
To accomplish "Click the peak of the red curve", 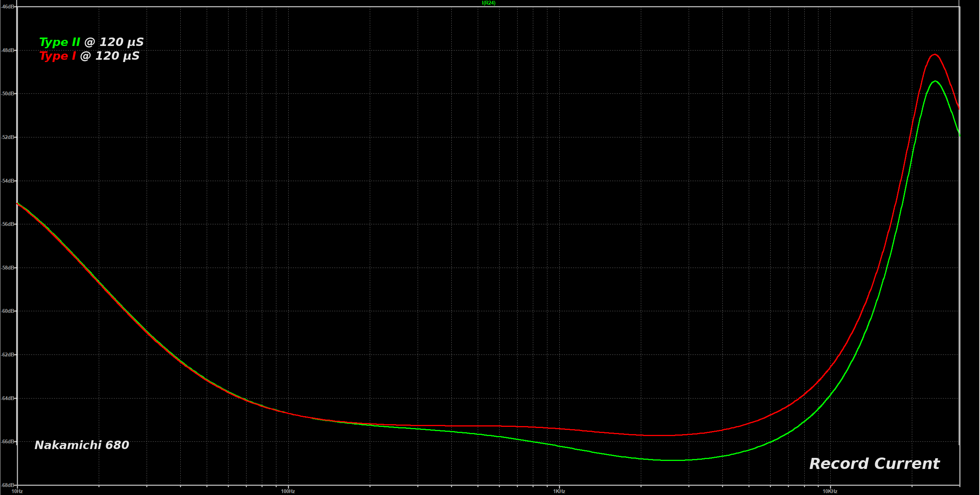I will click(x=934, y=54).
